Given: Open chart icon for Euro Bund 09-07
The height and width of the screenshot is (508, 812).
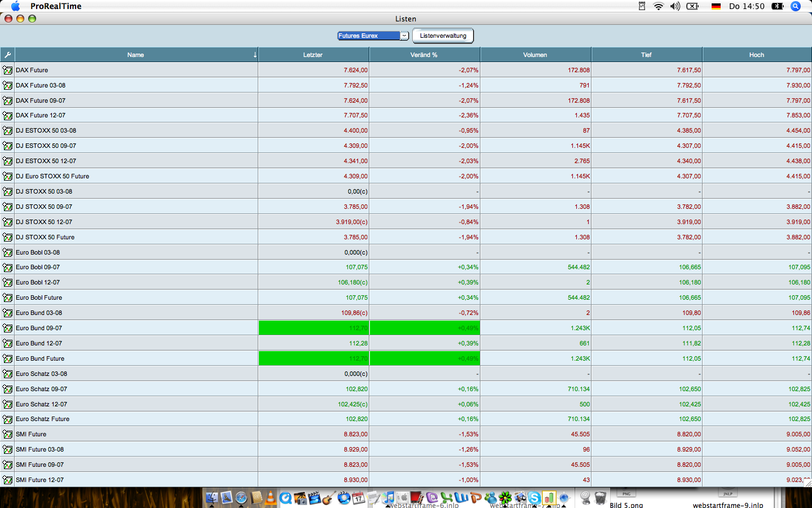Looking at the screenshot, I should coord(7,329).
